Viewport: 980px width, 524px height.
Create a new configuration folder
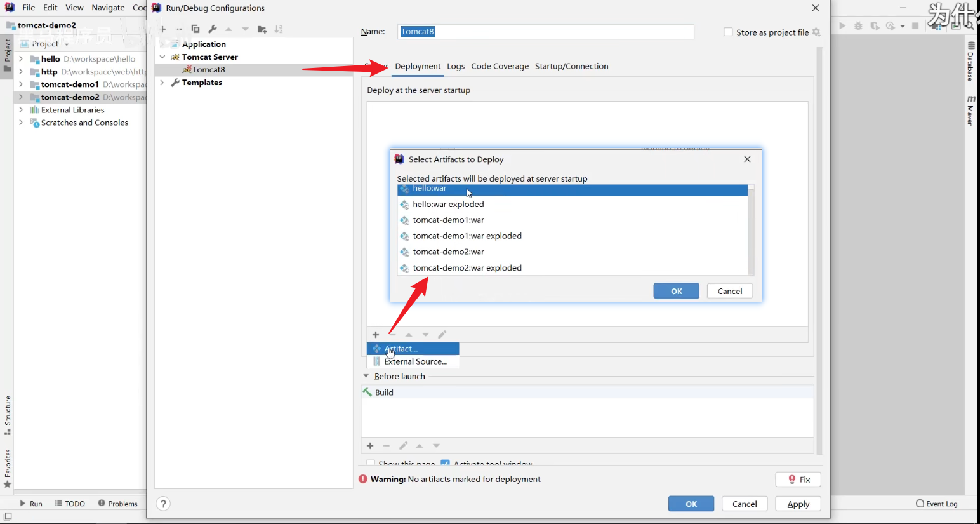(262, 29)
